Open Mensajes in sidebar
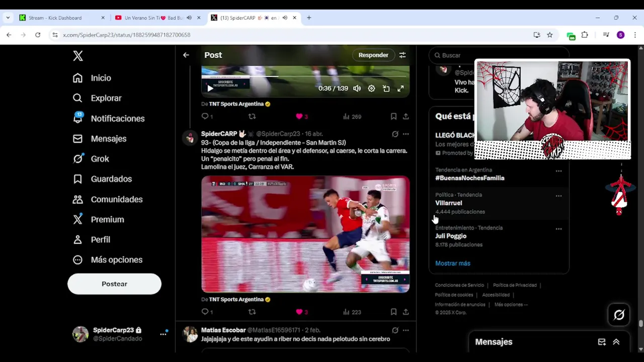Screen dimensions: 644x362 [x=100, y=138]
